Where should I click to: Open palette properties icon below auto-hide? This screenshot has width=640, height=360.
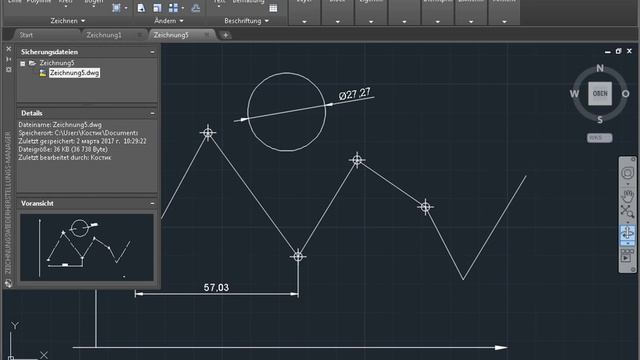point(9,70)
